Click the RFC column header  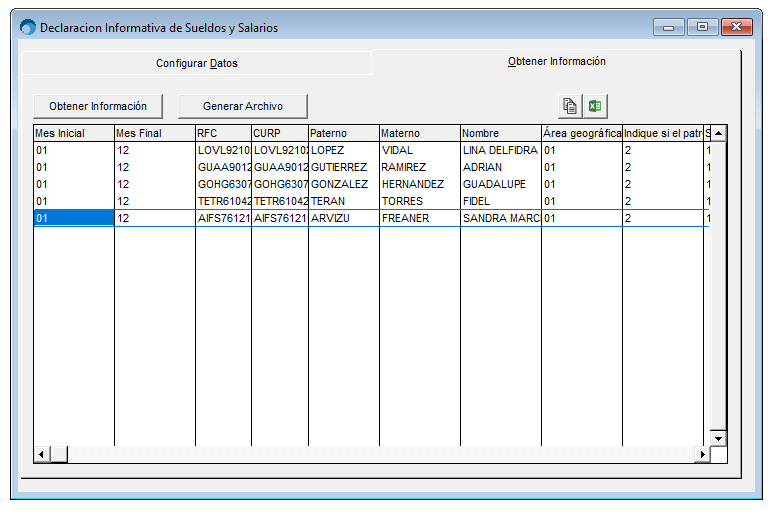click(222, 133)
